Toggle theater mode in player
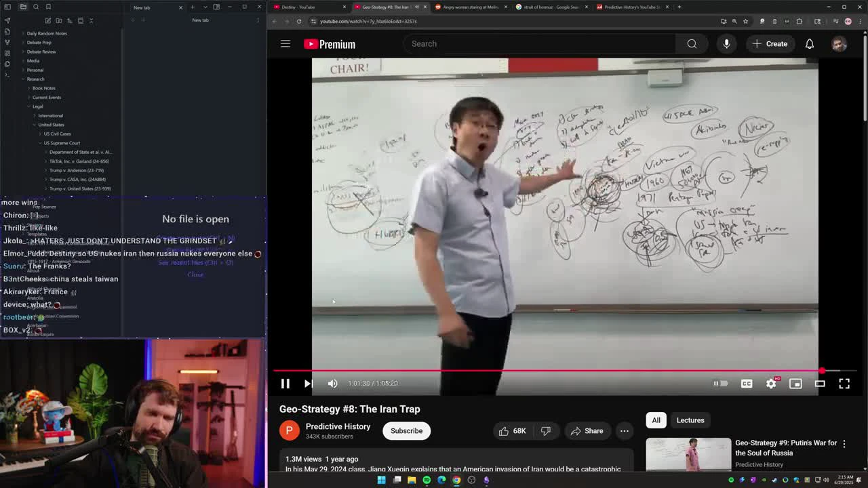The image size is (868, 488). coord(820,384)
